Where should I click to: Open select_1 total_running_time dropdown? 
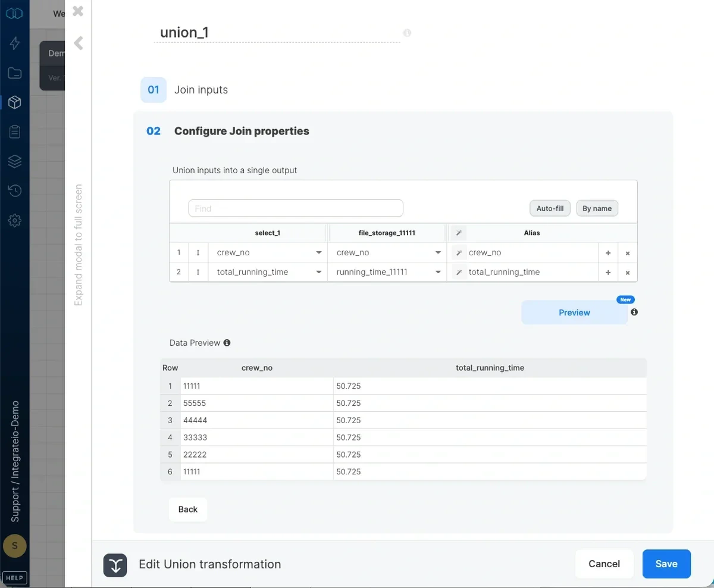pyautogui.click(x=268, y=272)
